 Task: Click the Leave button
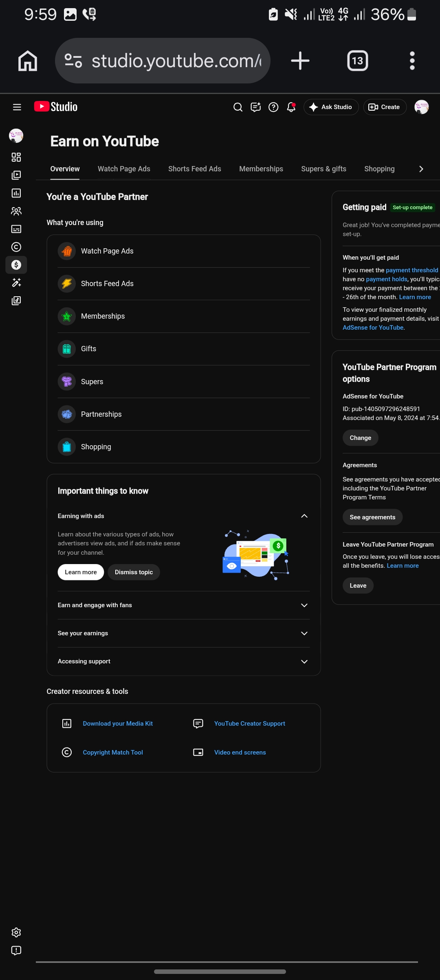[358, 586]
